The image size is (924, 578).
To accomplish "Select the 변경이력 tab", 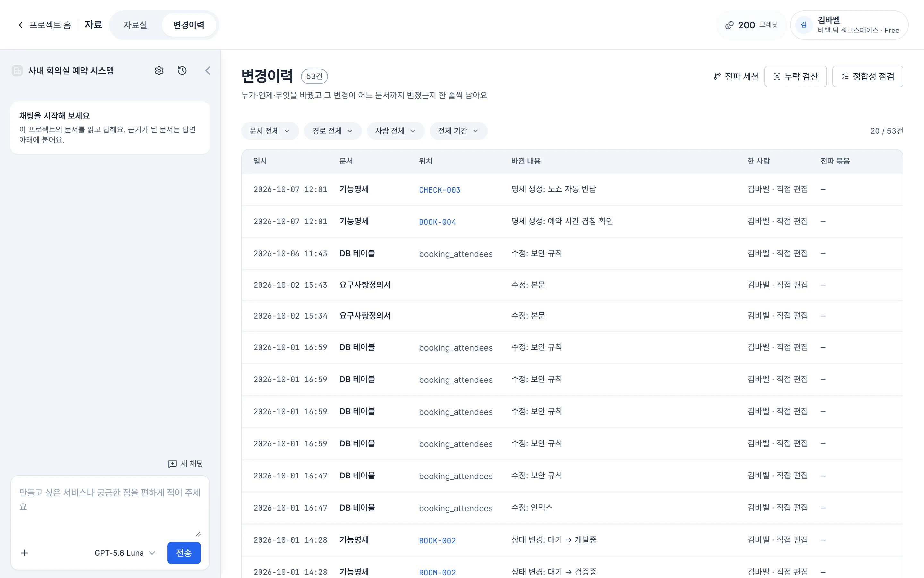I will click(189, 25).
